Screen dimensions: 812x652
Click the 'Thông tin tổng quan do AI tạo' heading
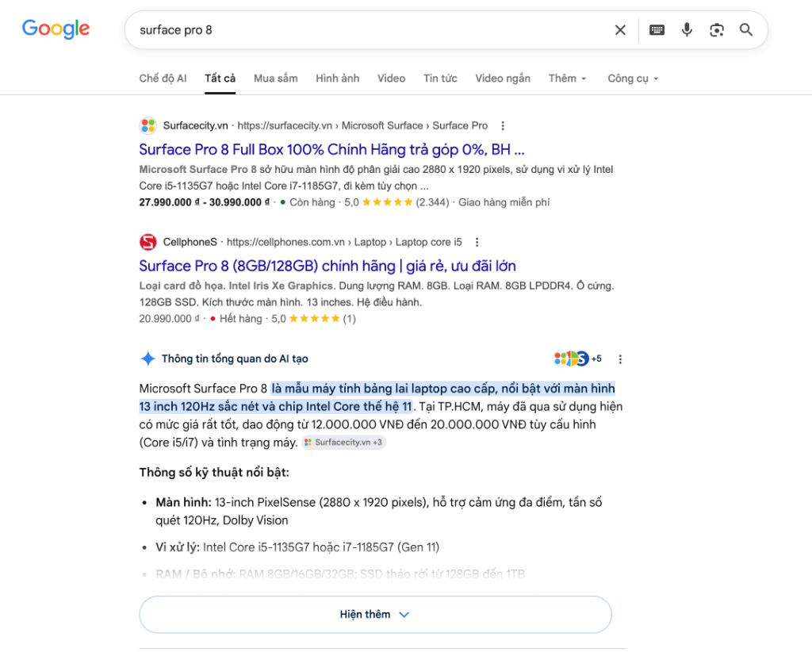(235, 359)
